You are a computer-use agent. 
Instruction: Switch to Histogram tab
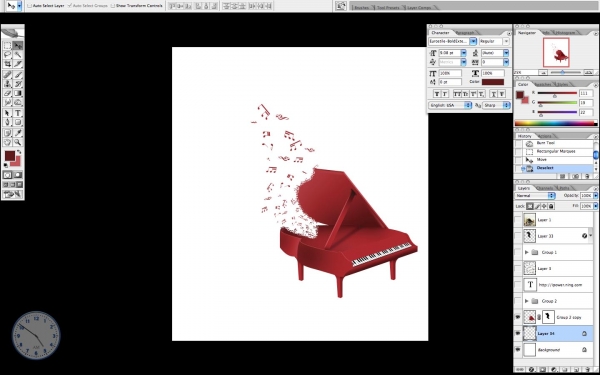(x=565, y=33)
